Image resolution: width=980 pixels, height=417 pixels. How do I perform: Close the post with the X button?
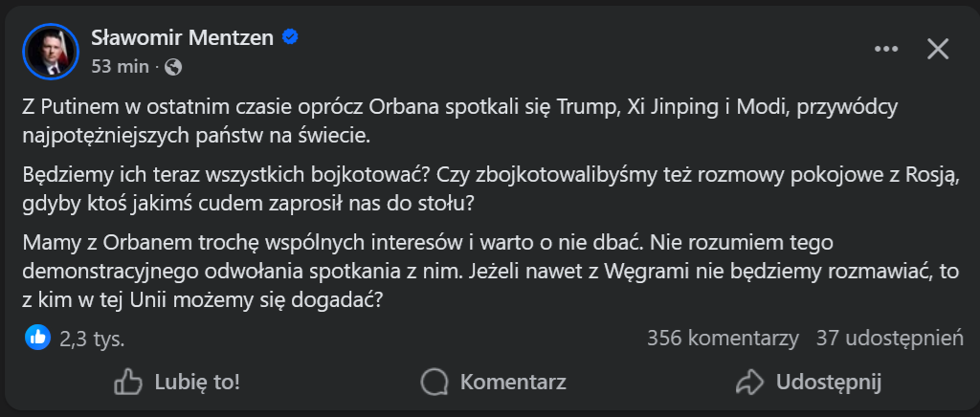938,49
